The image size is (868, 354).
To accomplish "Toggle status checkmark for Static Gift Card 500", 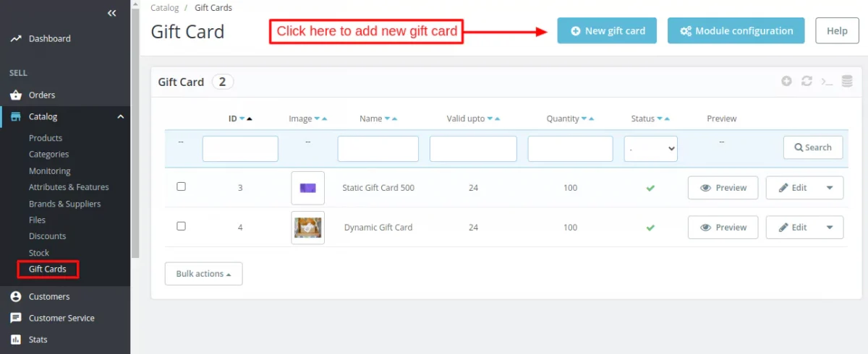I will click(650, 188).
